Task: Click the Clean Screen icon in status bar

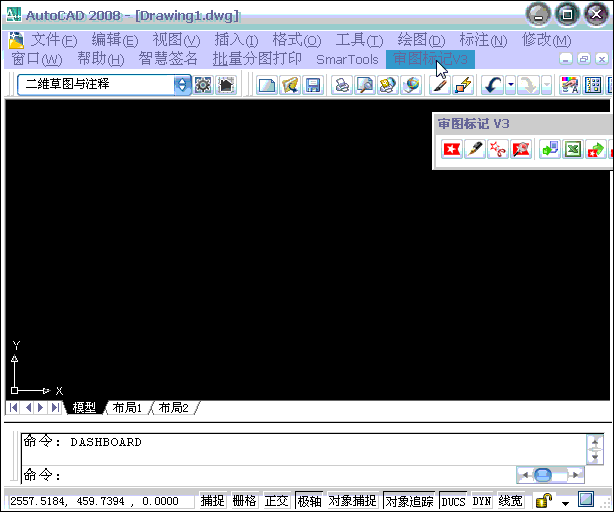Action: point(586,499)
